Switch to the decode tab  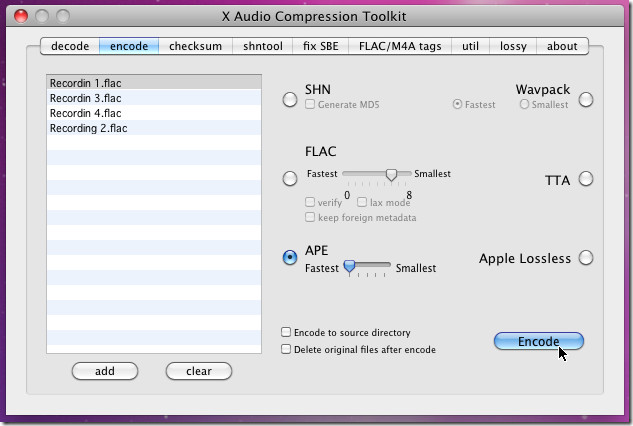click(x=70, y=46)
